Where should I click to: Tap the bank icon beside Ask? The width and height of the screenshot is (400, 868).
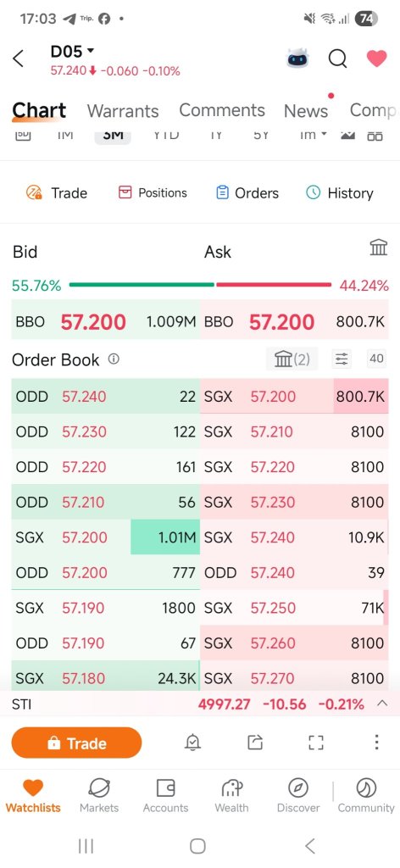[x=379, y=248]
